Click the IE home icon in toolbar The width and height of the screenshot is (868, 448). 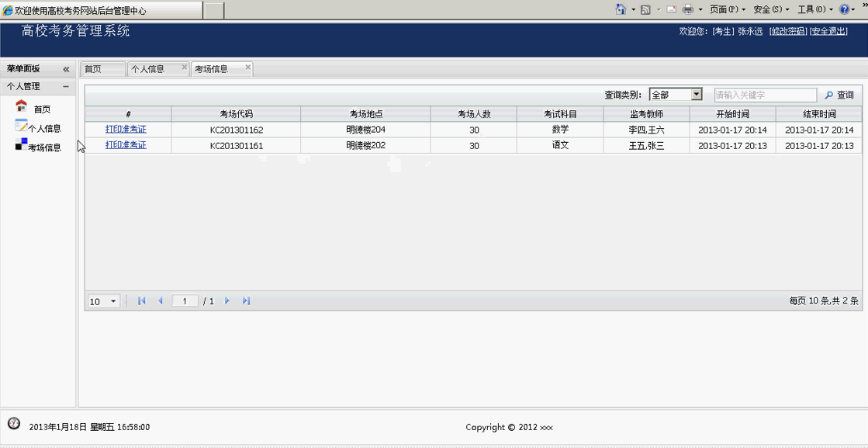tap(621, 9)
